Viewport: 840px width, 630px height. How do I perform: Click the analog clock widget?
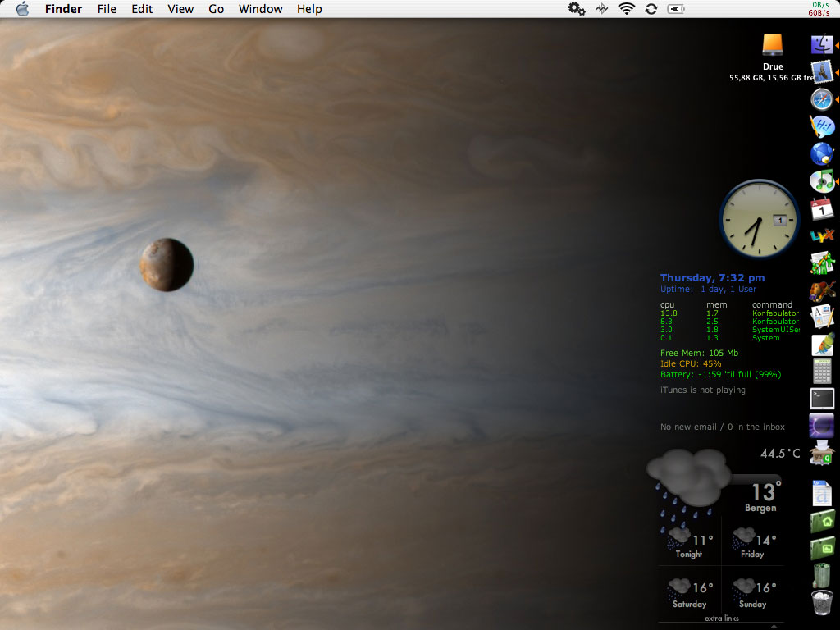point(759,219)
